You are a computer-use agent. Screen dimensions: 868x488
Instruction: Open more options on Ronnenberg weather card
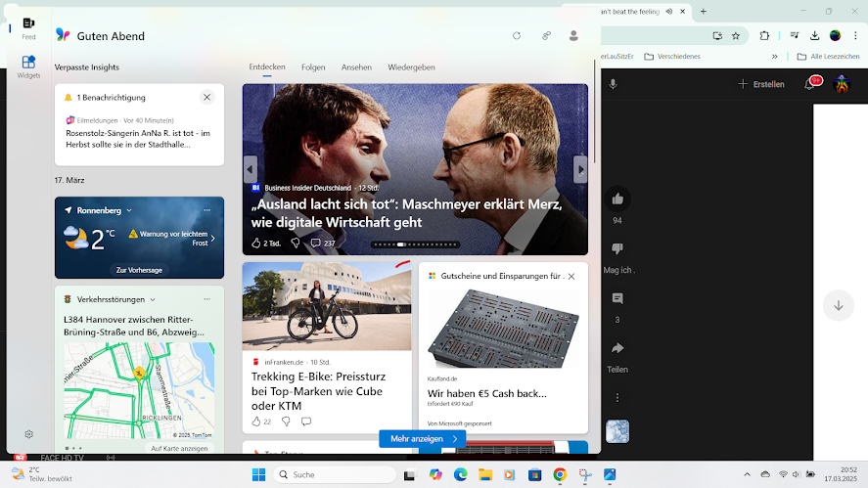pos(207,210)
